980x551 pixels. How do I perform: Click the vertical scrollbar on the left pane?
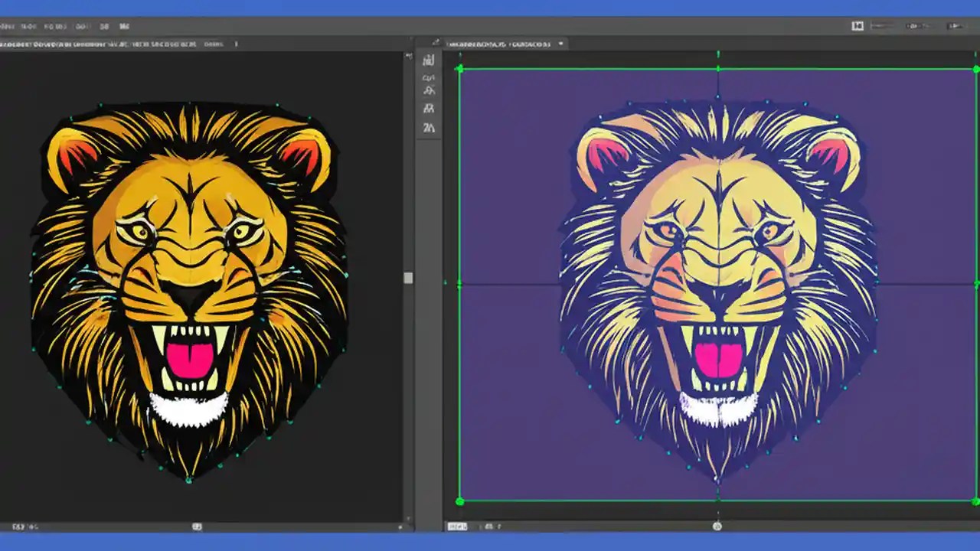pyautogui.click(x=408, y=279)
